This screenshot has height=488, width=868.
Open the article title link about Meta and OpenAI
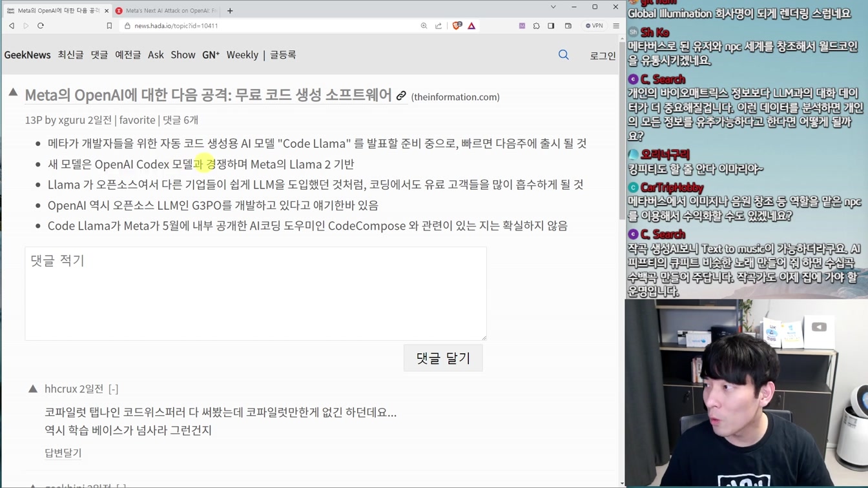coord(208,95)
